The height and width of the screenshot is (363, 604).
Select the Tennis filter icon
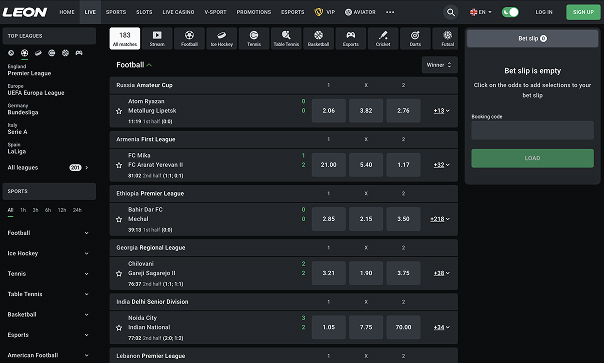click(x=254, y=39)
